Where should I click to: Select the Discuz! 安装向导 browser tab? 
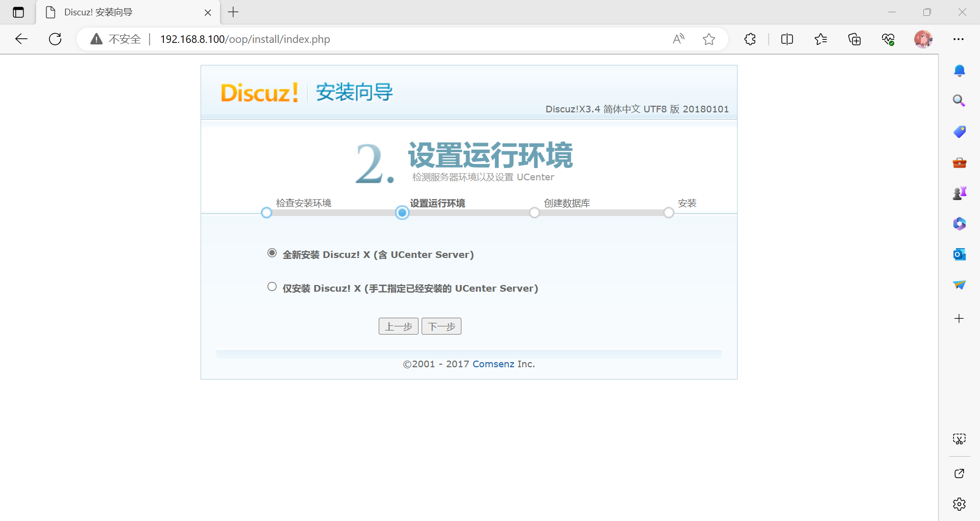tap(128, 12)
